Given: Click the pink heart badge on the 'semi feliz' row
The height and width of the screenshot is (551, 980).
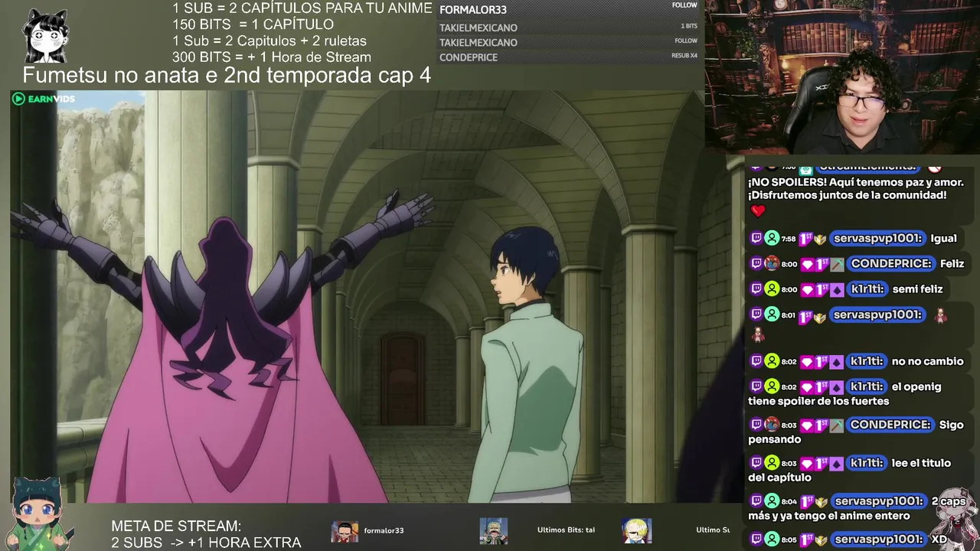Looking at the screenshot, I should coord(807,289).
